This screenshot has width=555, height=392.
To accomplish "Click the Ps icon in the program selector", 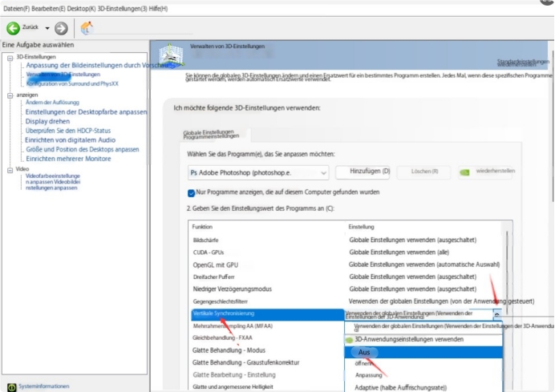I will click(194, 172).
